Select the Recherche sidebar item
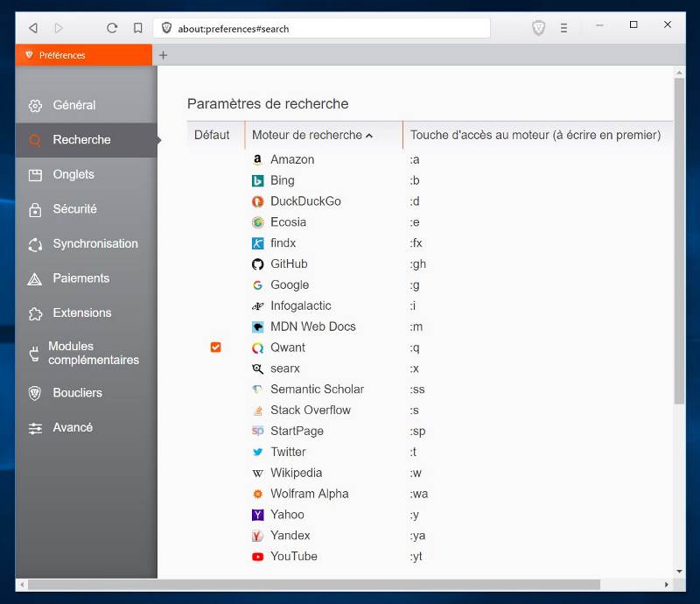This screenshot has width=700, height=604. pyautogui.click(x=86, y=140)
